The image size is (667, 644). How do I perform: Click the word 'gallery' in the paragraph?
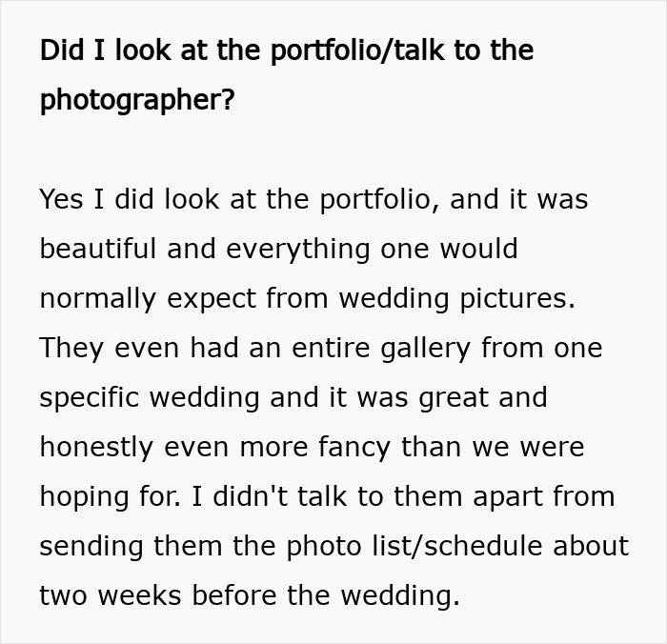pos(425,349)
